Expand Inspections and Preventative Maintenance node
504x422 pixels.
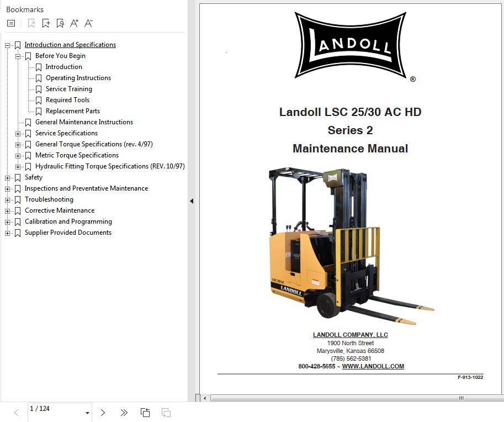pos(7,189)
